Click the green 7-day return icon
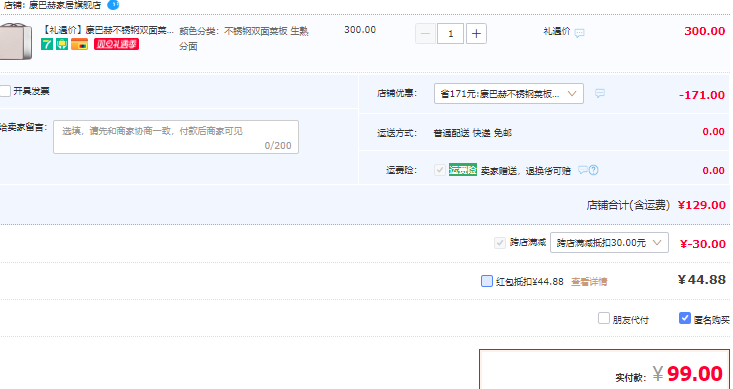Viewport: 733px width, 389px height. [47, 44]
